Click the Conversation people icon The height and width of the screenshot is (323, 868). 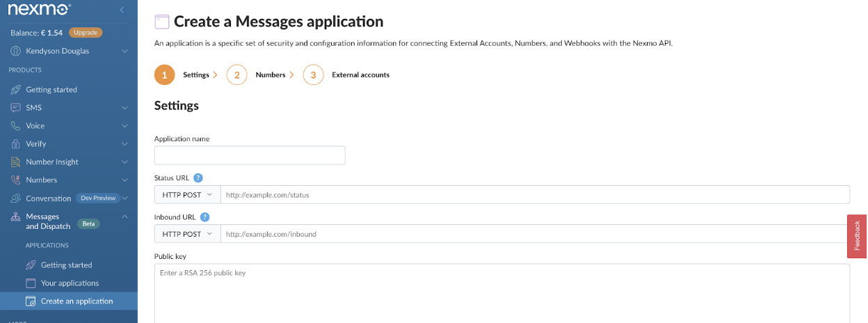coord(15,198)
